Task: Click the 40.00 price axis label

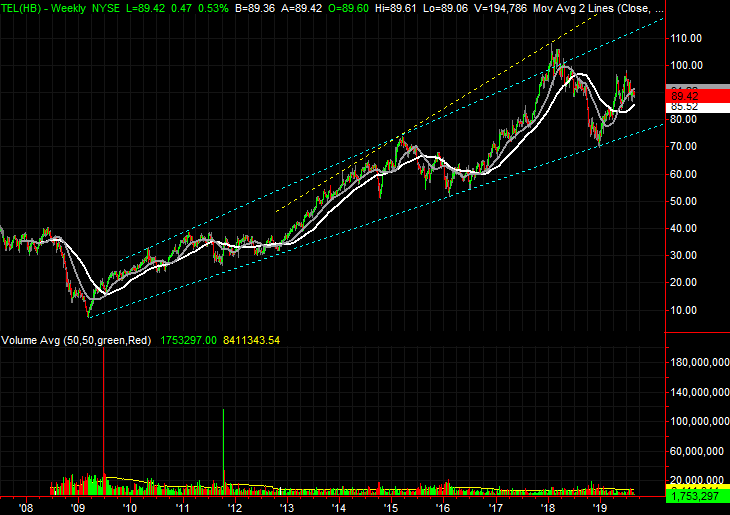Action: [x=683, y=228]
